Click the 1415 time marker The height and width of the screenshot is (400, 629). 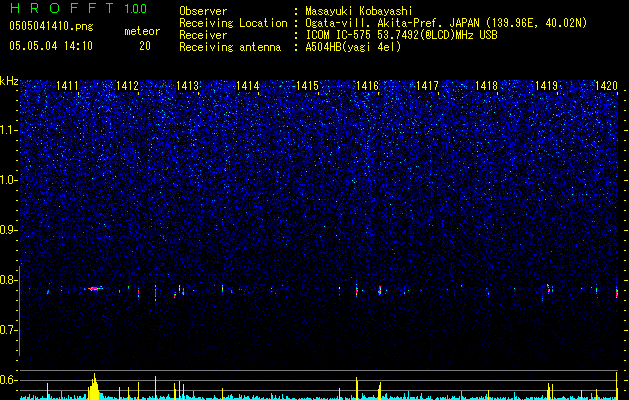point(307,85)
